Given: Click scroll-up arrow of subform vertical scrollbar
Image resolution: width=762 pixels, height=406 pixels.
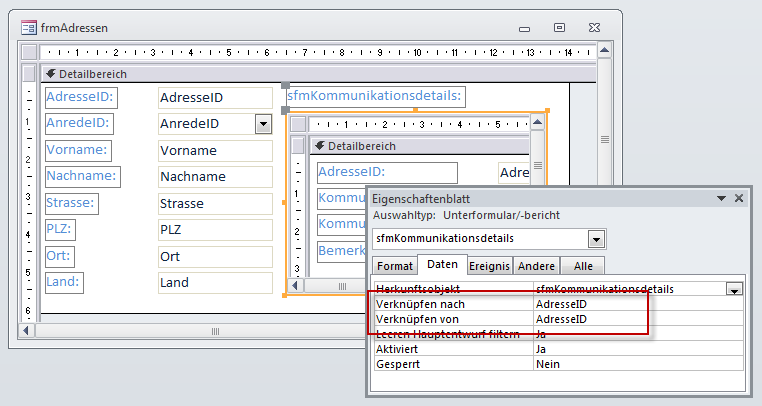Looking at the screenshot, I should [x=541, y=125].
